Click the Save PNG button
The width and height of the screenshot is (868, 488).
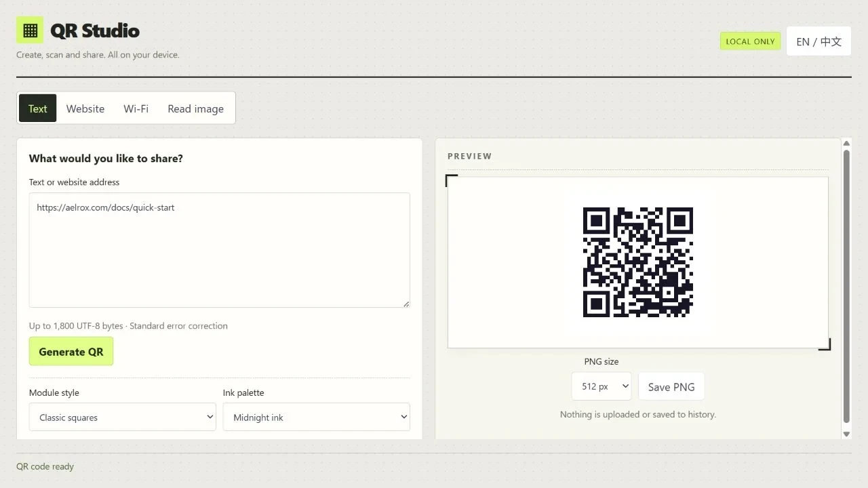tap(671, 386)
